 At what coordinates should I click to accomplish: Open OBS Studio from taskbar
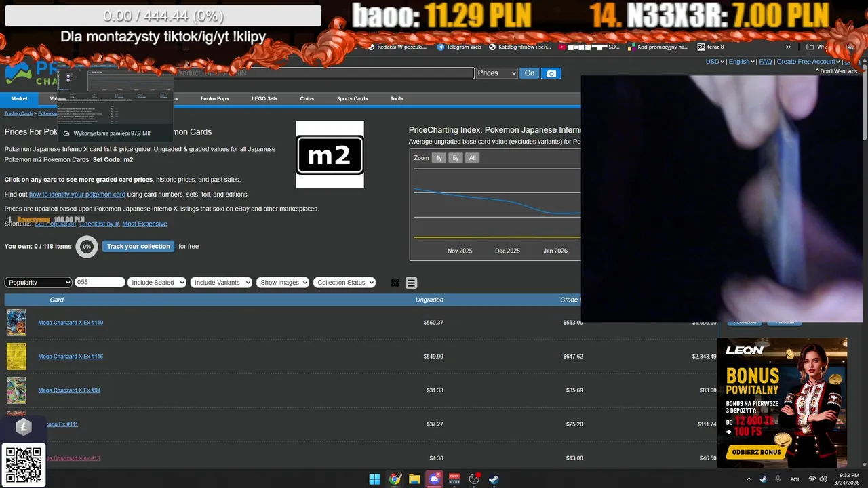[475, 479]
